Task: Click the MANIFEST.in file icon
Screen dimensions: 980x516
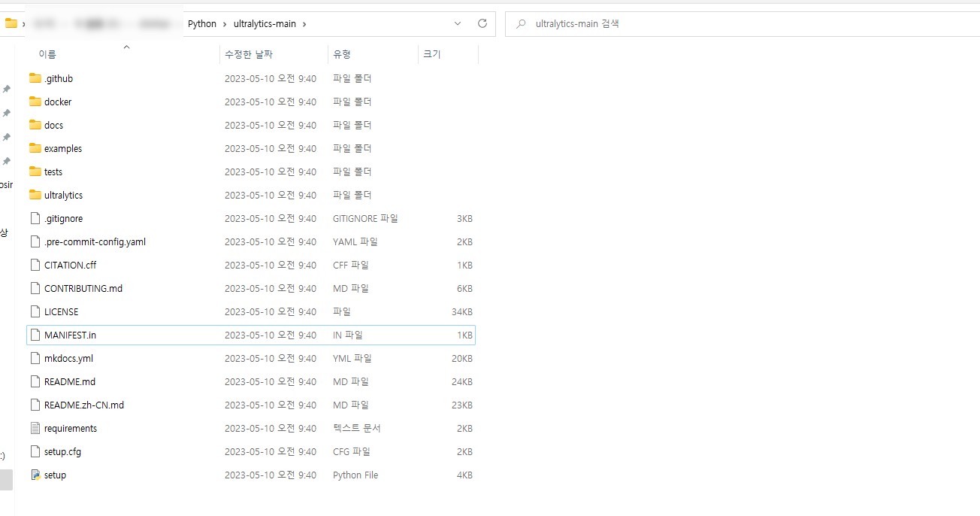Action: click(x=35, y=335)
